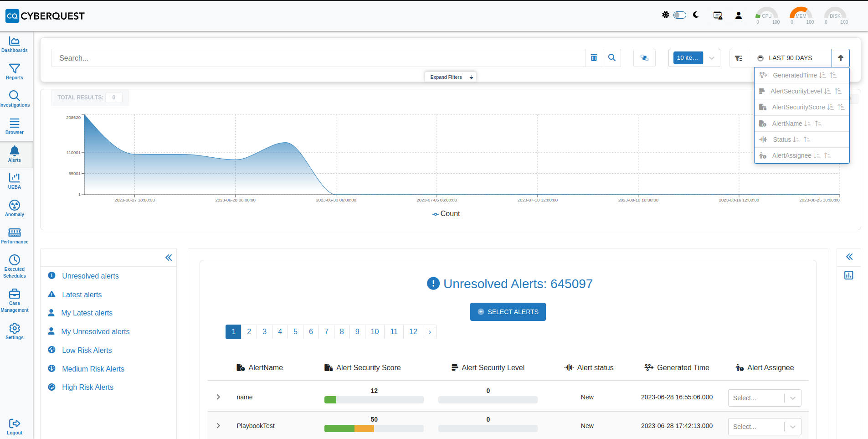This screenshot has width=868, height=439.
Task: Open the Reports sidebar item
Action: pyautogui.click(x=15, y=72)
